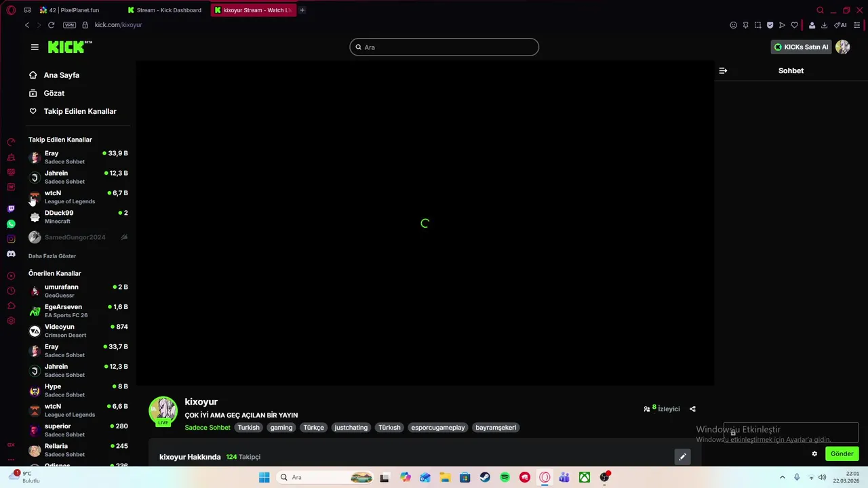
Task: Open Steam from taskbar
Action: point(485,477)
